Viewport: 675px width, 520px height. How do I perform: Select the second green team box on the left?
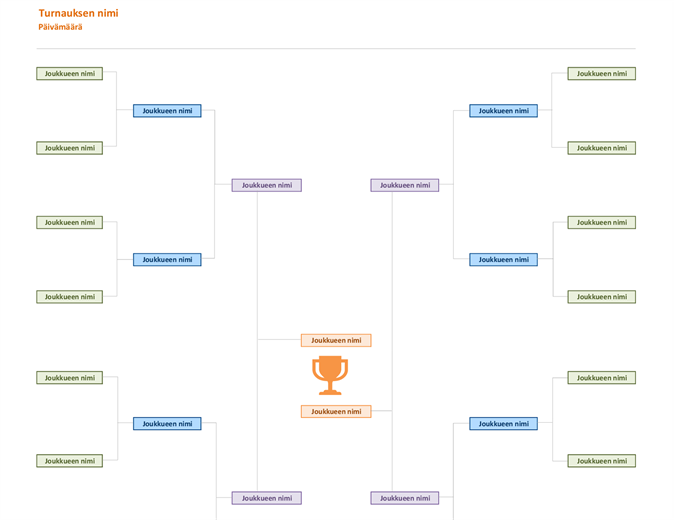click(x=69, y=148)
